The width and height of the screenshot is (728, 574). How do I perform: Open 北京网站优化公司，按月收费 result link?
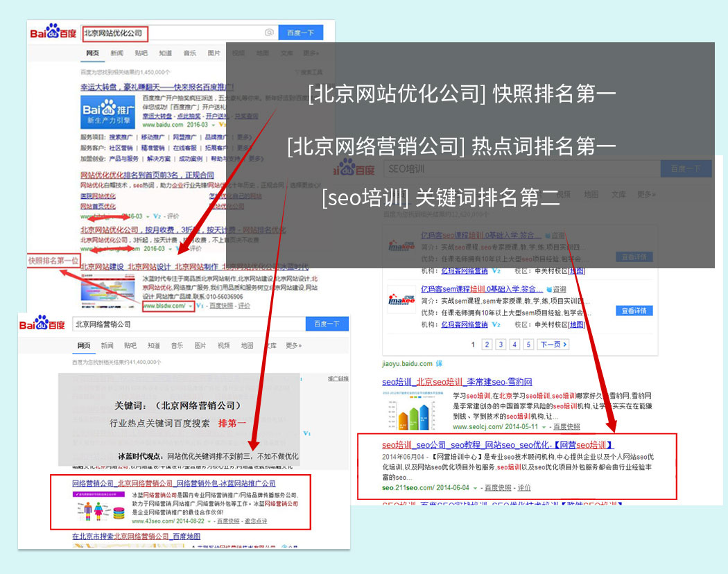click(183, 230)
